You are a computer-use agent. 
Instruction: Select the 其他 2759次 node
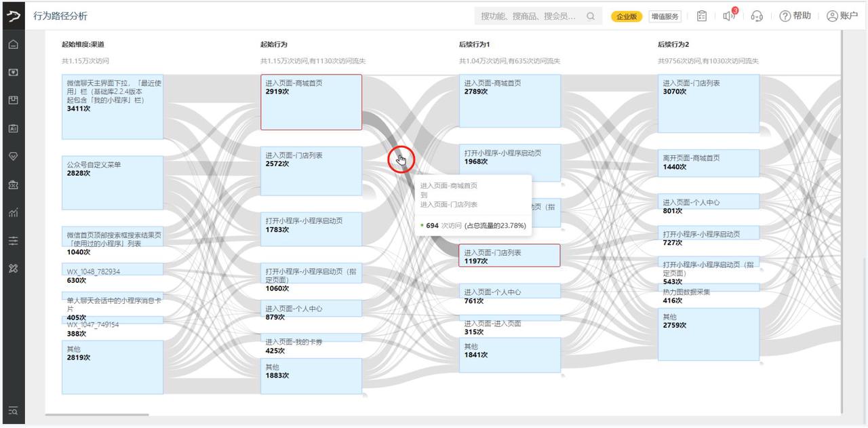(709, 334)
